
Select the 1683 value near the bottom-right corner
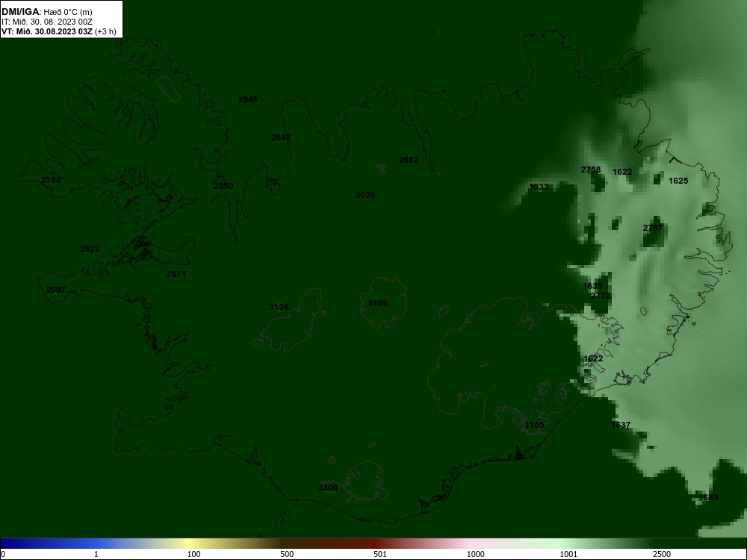(708, 497)
